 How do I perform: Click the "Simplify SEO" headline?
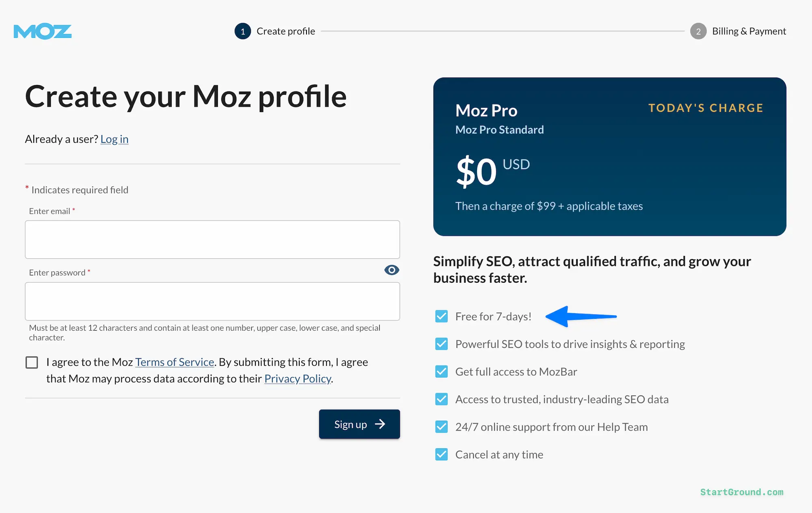pyautogui.click(x=592, y=270)
